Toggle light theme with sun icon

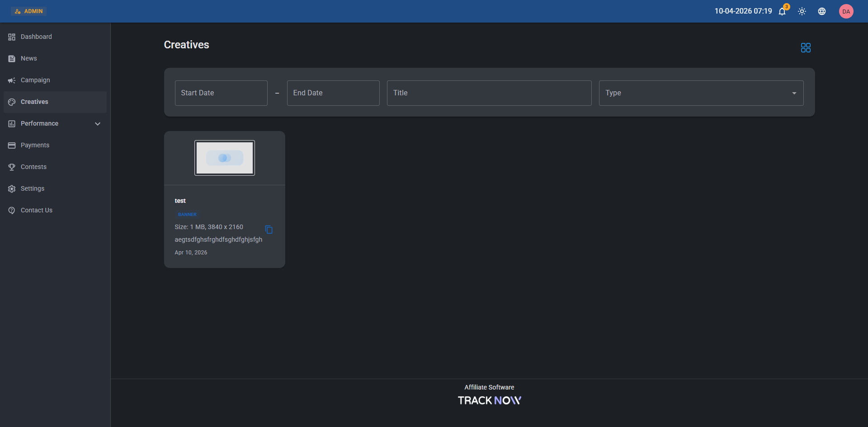point(802,11)
